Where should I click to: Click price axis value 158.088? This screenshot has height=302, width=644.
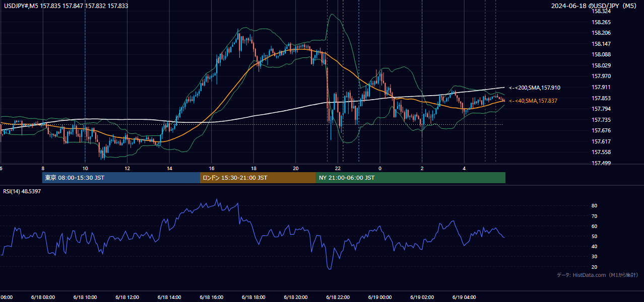click(x=601, y=54)
